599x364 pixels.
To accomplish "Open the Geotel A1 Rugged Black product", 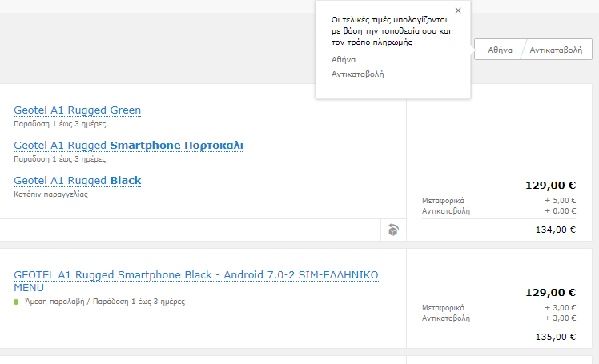I will (78, 181).
